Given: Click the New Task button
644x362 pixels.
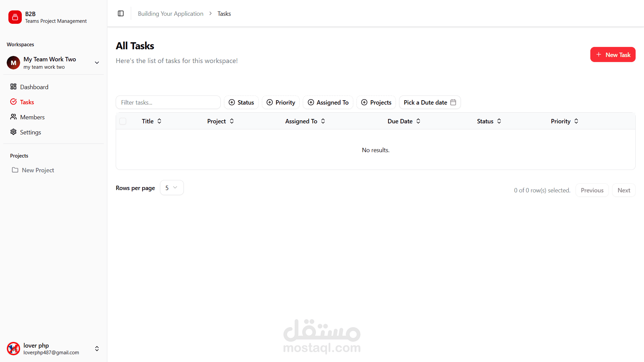Looking at the screenshot, I should coord(612,55).
